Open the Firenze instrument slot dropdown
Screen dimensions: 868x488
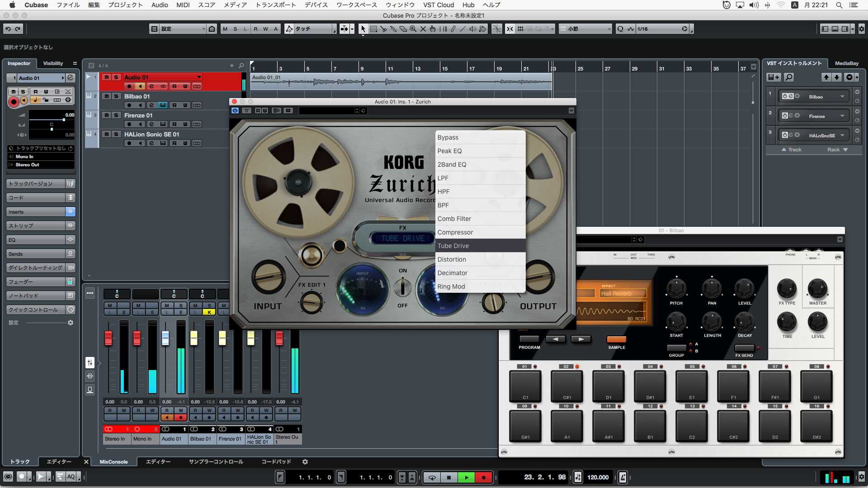pyautogui.click(x=842, y=116)
